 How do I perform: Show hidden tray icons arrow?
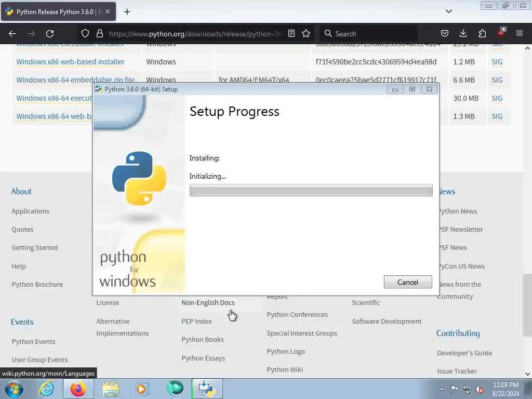tap(442, 389)
